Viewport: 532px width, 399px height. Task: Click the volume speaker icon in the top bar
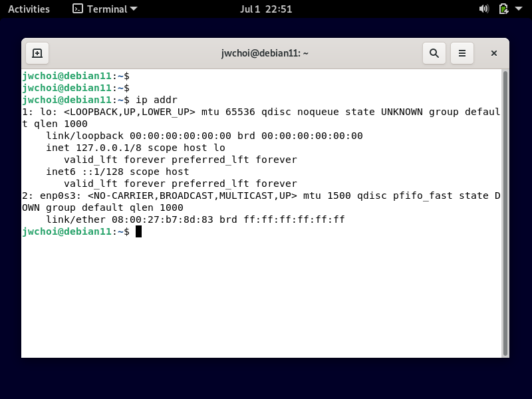(484, 9)
